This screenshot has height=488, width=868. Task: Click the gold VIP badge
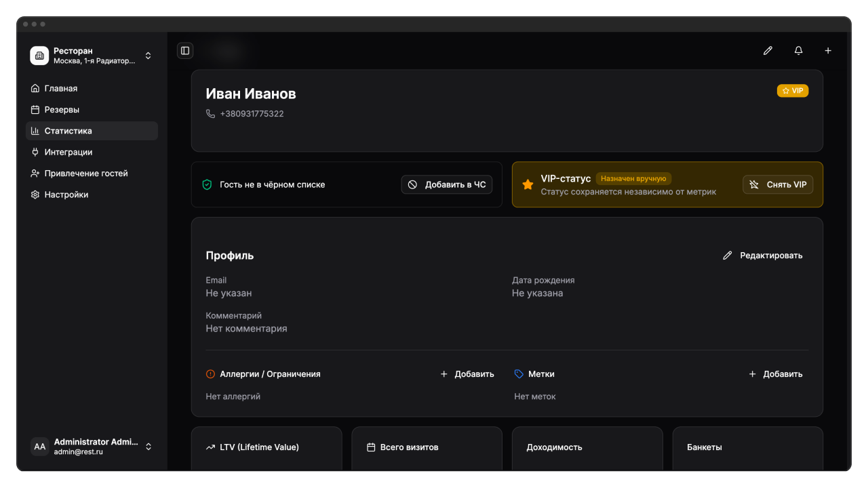click(792, 91)
